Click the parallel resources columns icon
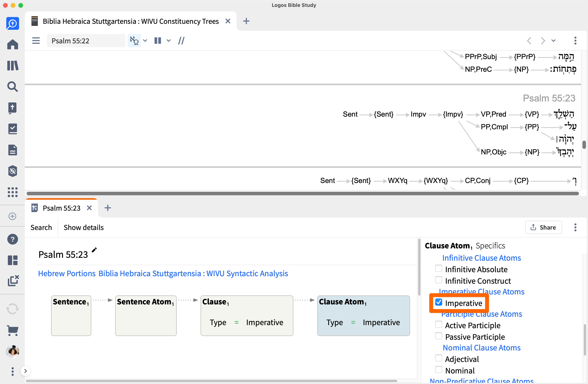The width and height of the screenshot is (588, 384). (158, 40)
